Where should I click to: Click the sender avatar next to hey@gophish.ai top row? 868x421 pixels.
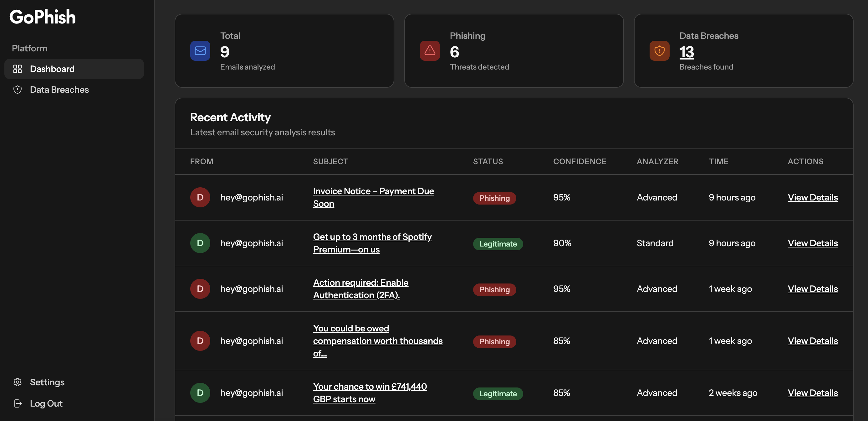click(200, 197)
